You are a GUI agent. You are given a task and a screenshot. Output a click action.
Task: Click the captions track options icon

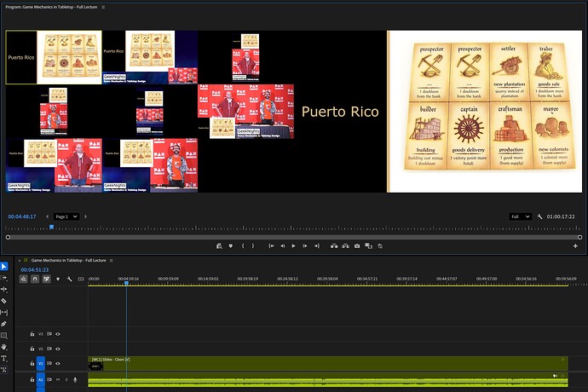point(81,280)
